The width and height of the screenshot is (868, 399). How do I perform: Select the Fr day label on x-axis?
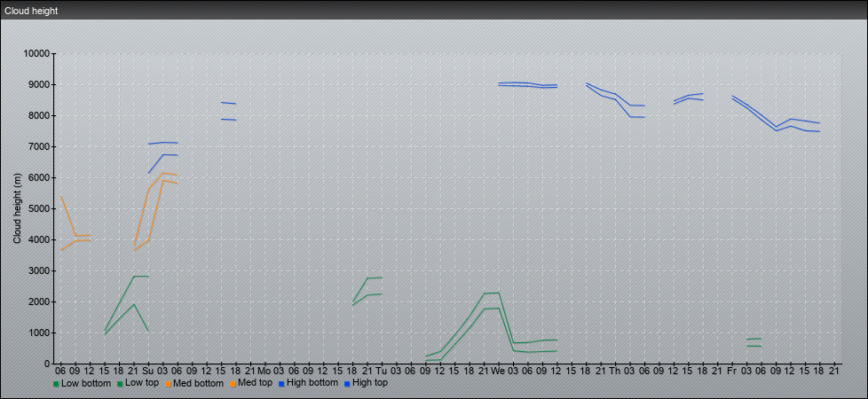tap(732, 371)
